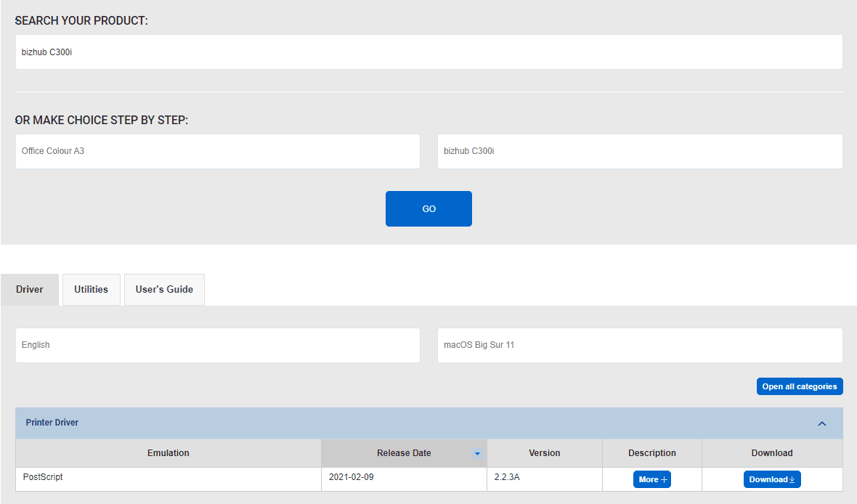The image size is (857, 504).
Task: Click the Download column header
Action: tap(772, 453)
